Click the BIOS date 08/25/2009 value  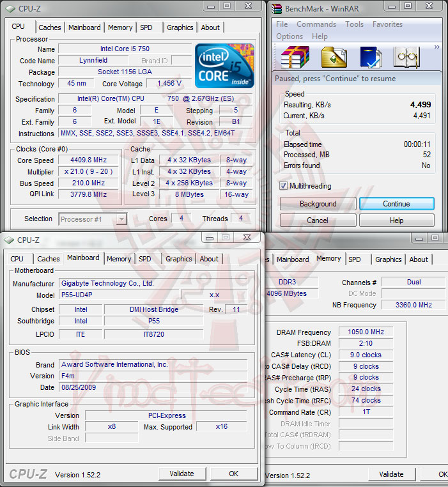(x=153, y=387)
